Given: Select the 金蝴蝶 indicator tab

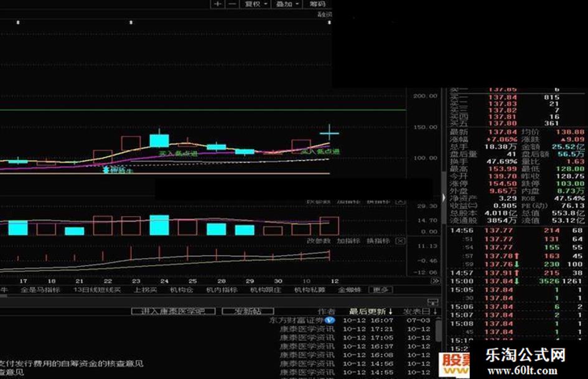Looking at the screenshot, I should pyautogui.click(x=350, y=289).
